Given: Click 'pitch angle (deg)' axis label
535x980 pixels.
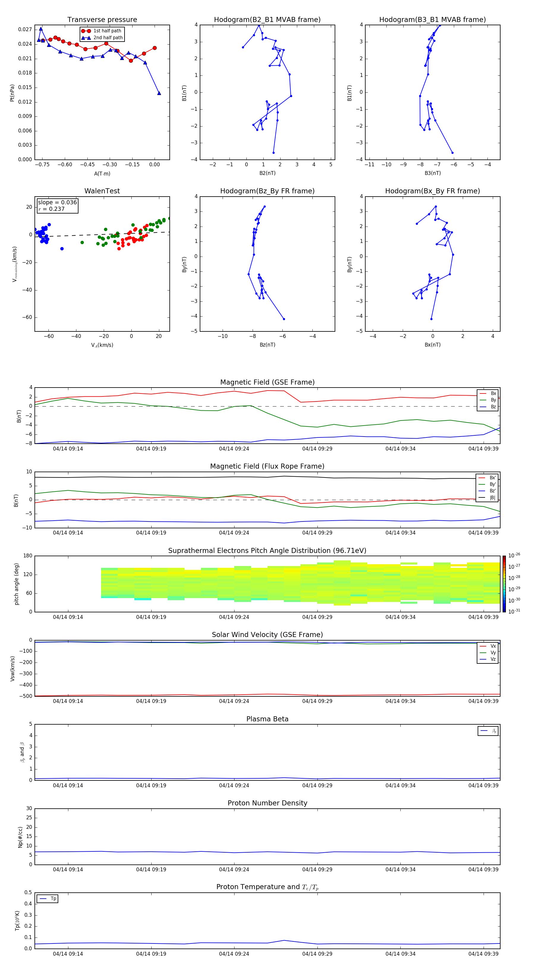Looking at the screenshot, I should coord(17,584).
